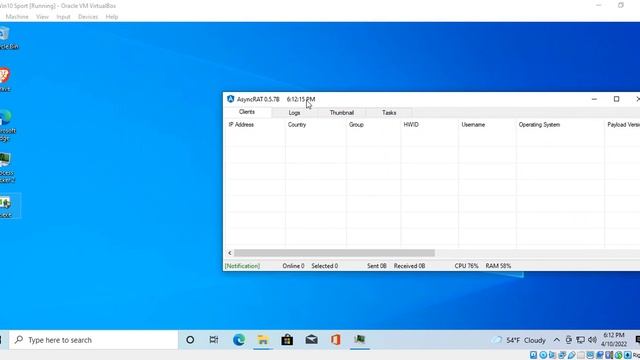
Task: Switch to the Logs tab
Action: pyautogui.click(x=294, y=113)
